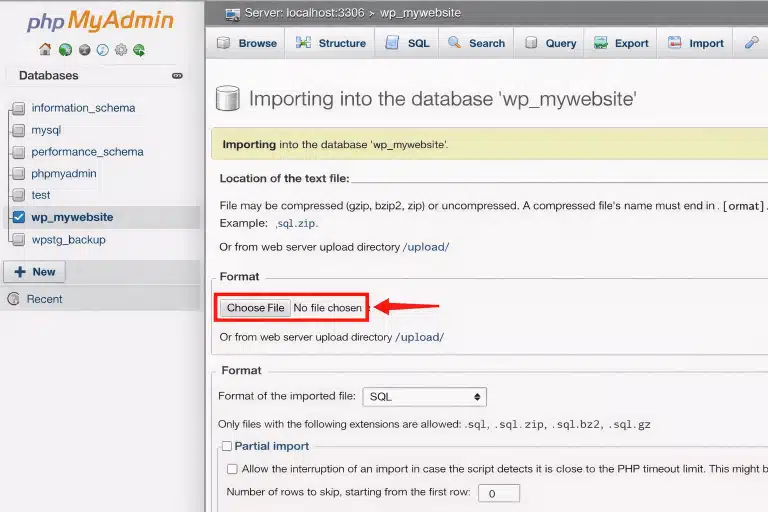Viewport: 768px width, 512px height.
Task: Click the Search magnifier icon
Action: pyautogui.click(x=455, y=43)
